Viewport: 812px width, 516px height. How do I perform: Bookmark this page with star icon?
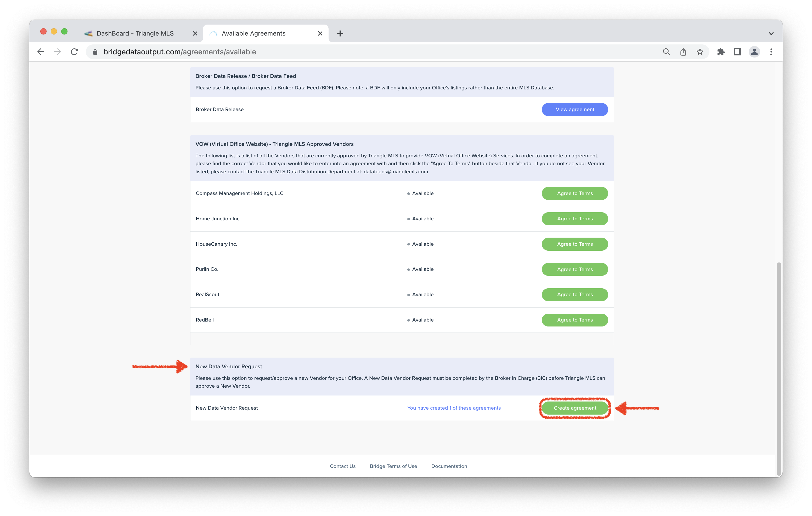[x=700, y=52]
